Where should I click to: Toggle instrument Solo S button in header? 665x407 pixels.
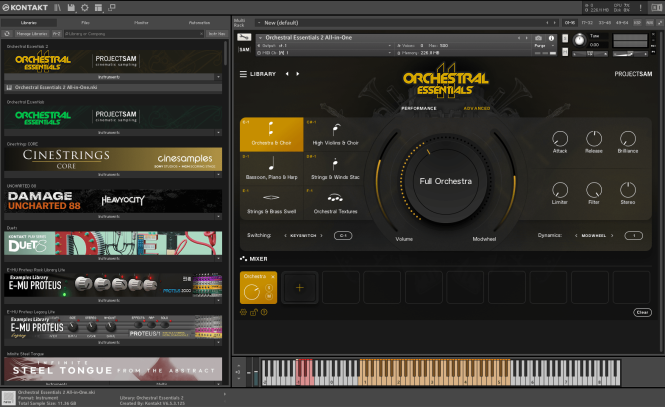click(x=565, y=38)
